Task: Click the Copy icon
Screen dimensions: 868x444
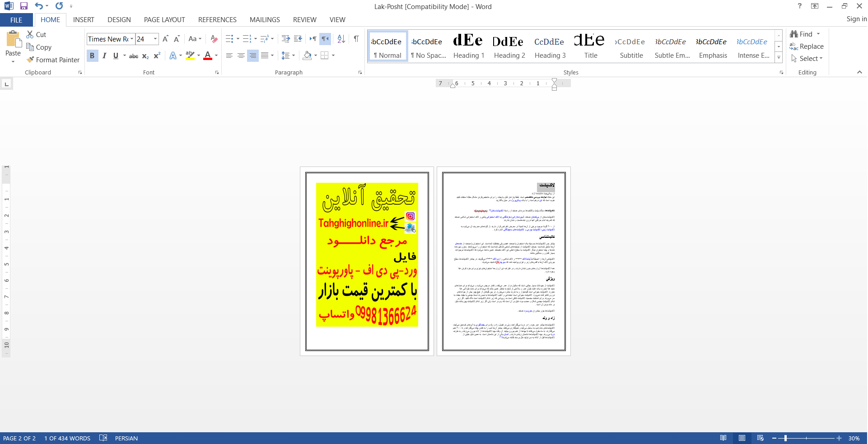Action: tap(30, 47)
